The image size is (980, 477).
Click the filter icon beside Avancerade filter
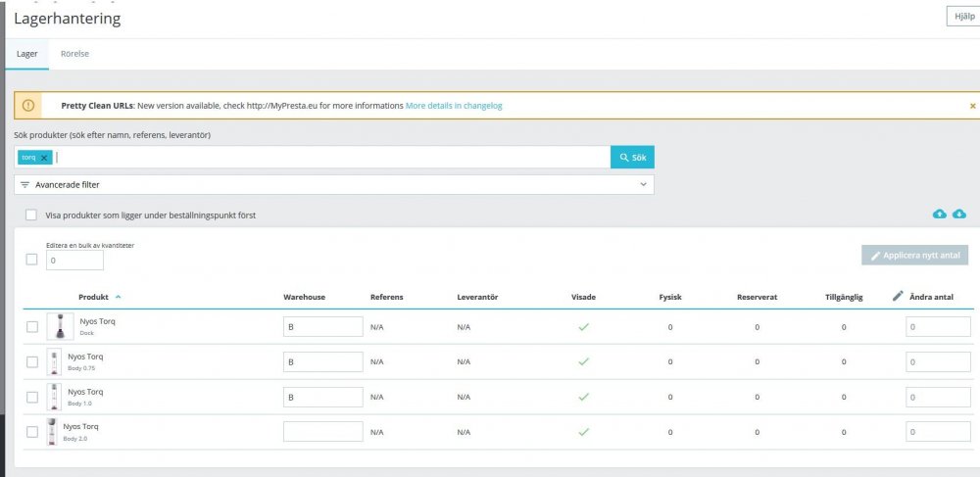coord(24,184)
